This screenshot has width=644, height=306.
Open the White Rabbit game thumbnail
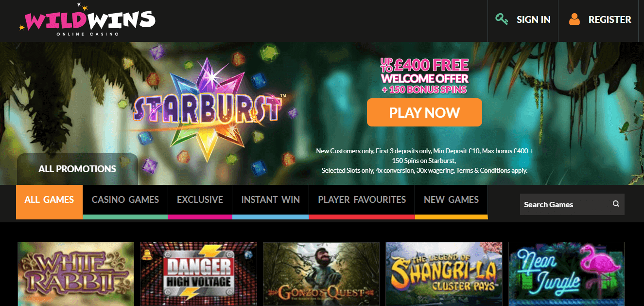(76, 274)
